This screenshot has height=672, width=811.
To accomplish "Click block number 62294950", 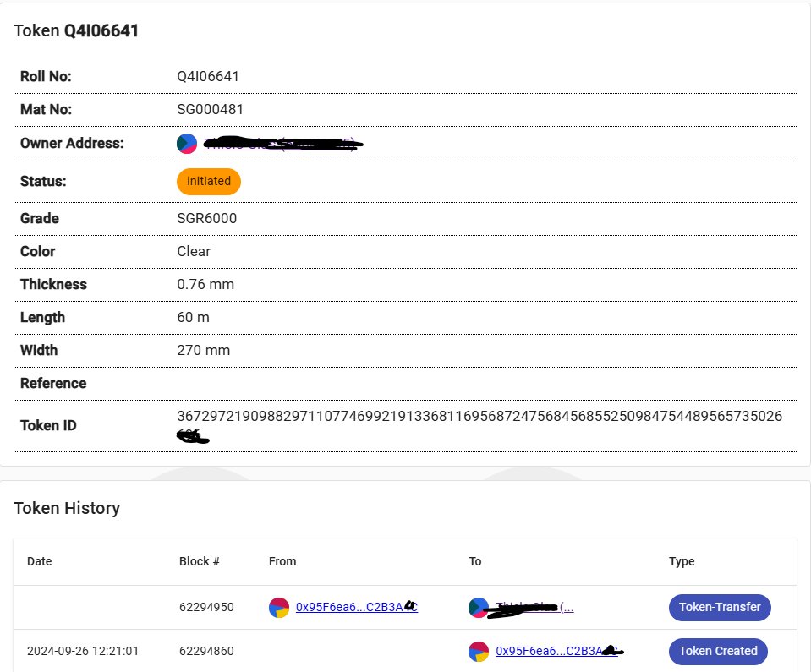I will click(x=206, y=608).
